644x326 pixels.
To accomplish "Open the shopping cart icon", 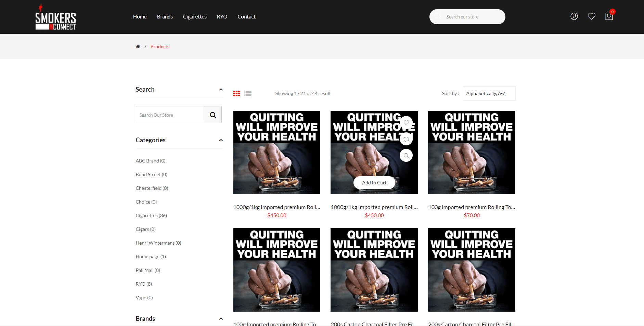I will pos(609,16).
